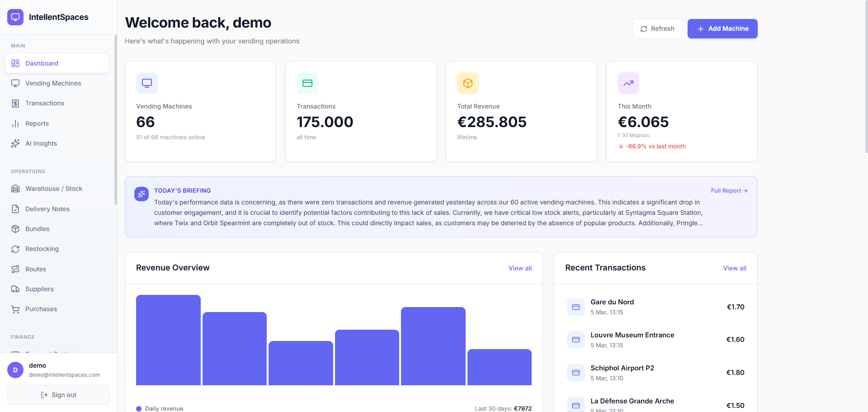This screenshot has width=868, height=412.
Task: Click the €285.805 total revenue value
Action: click(x=492, y=122)
